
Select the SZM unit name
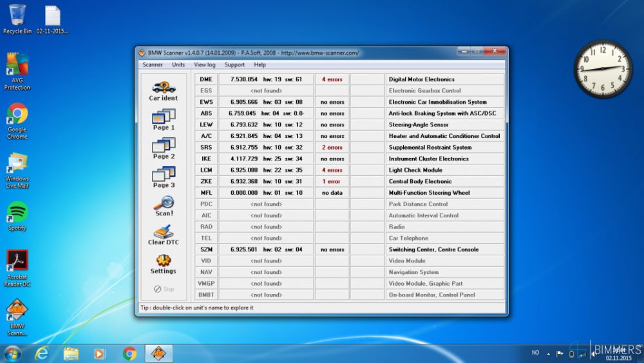[206, 250]
